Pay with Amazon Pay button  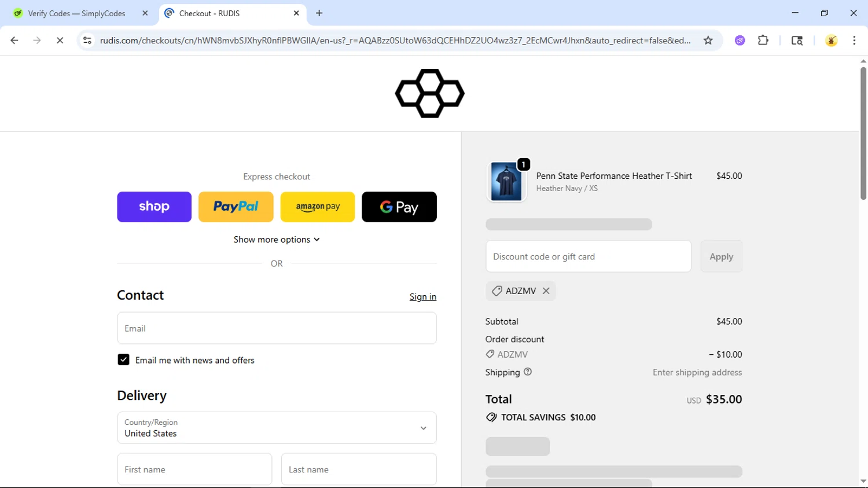pyautogui.click(x=318, y=207)
